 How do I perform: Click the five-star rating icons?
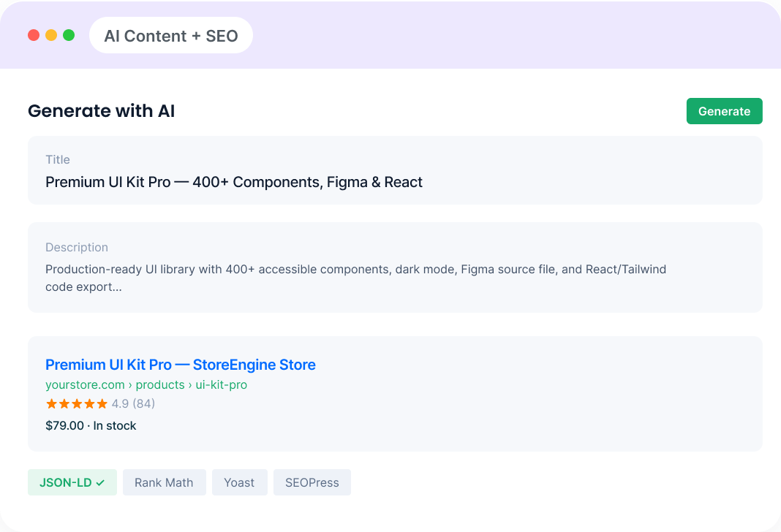(x=77, y=403)
